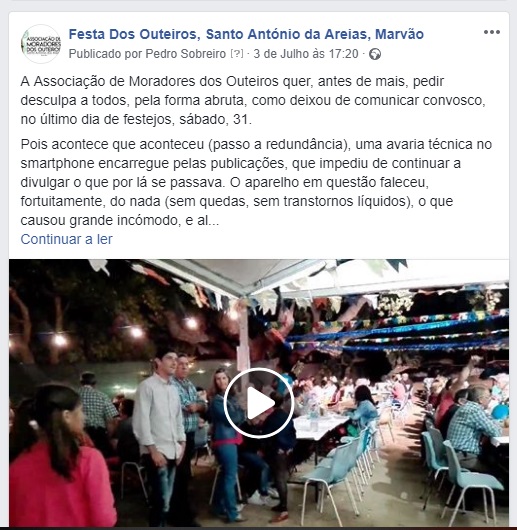The image size is (517, 530).
Task: Click the paragraph about the avaria técnica
Action: 256,182
